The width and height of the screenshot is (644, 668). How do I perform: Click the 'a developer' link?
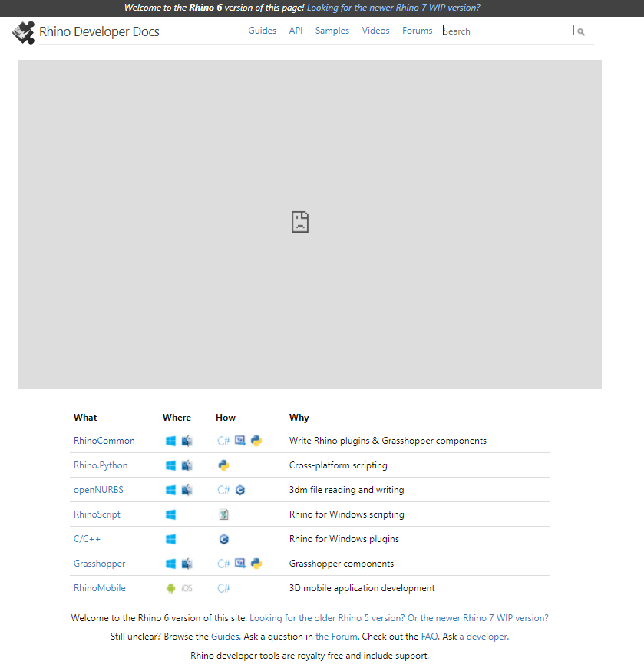(483, 637)
